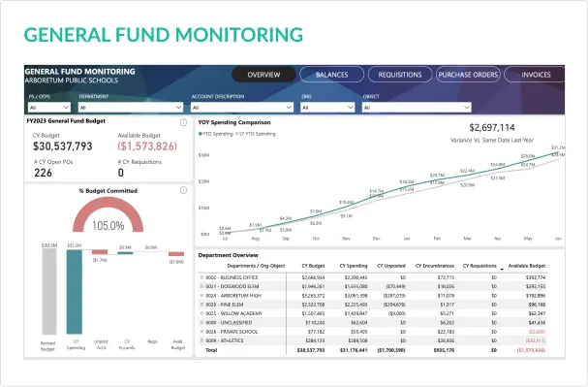Viewport: 588px width, 387px height.
Task: Expand the 0024 - Arboretum High row
Action: tap(201, 296)
